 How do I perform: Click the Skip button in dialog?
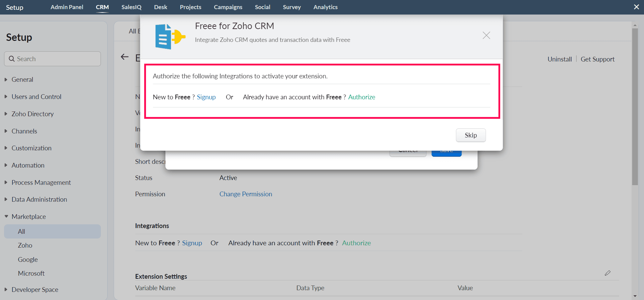tap(471, 135)
